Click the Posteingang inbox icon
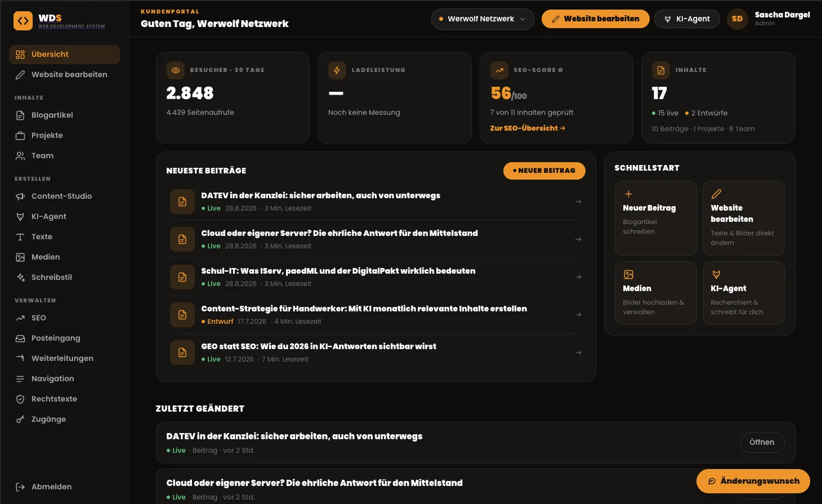Screen dimensions: 822x504 [20, 338]
